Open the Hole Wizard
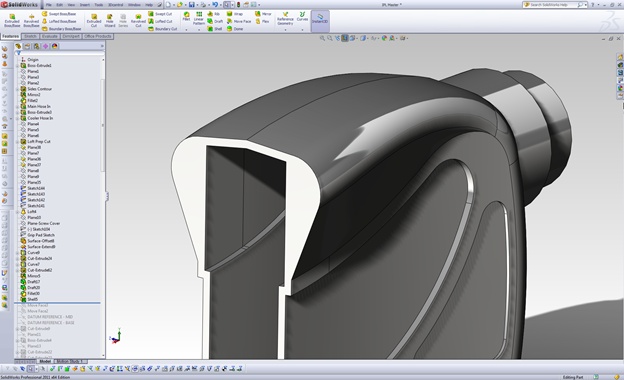Viewport: 624px width, 380px height. [109, 20]
